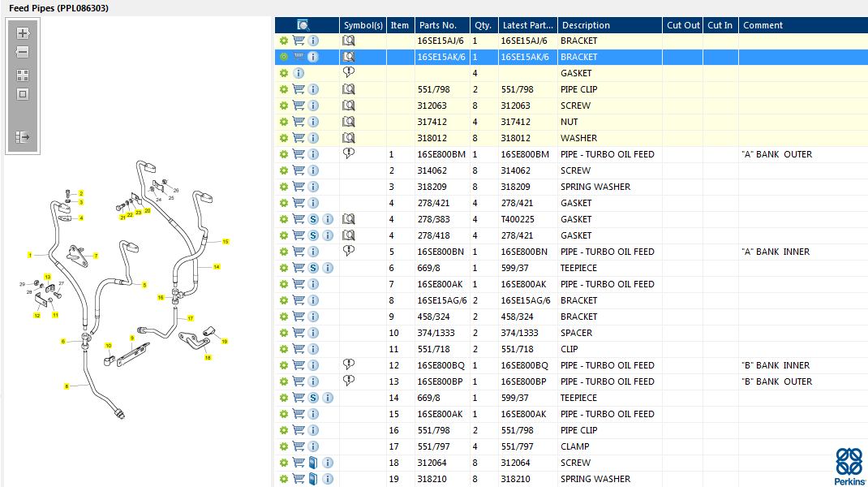Screen dimensions: 868x487
Task: Sort by the Symbol(s) column header
Action: 363,25
